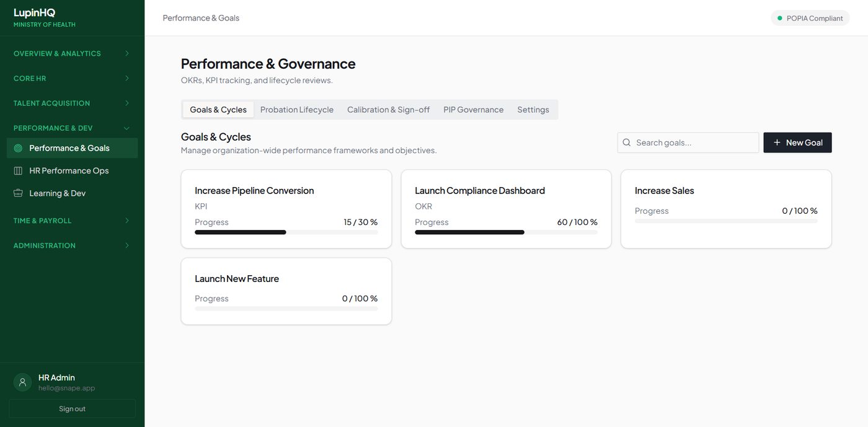The width and height of the screenshot is (868, 427).
Task: Switch to the Probation Lifecycle tab
Action: [297, 110]
